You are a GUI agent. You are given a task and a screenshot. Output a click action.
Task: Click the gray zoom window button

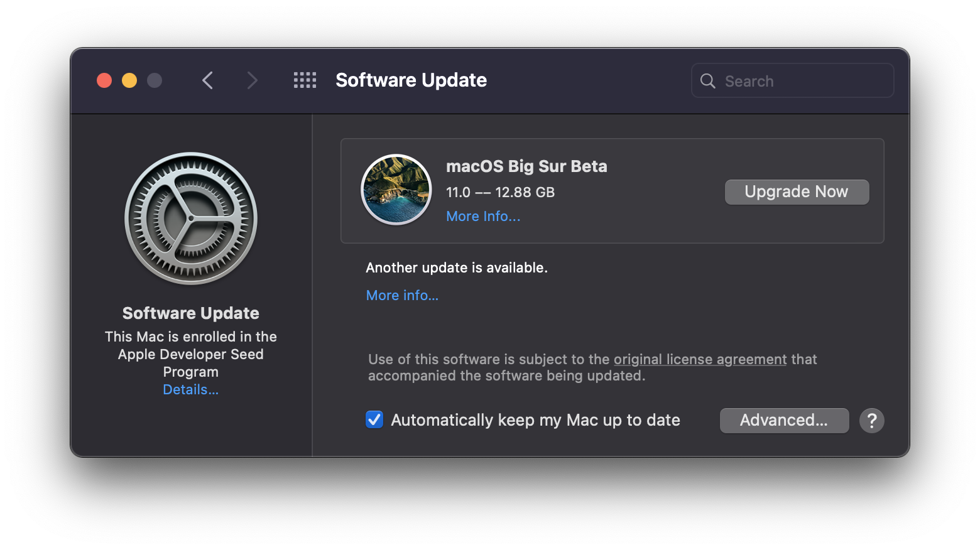pos(155,80)
